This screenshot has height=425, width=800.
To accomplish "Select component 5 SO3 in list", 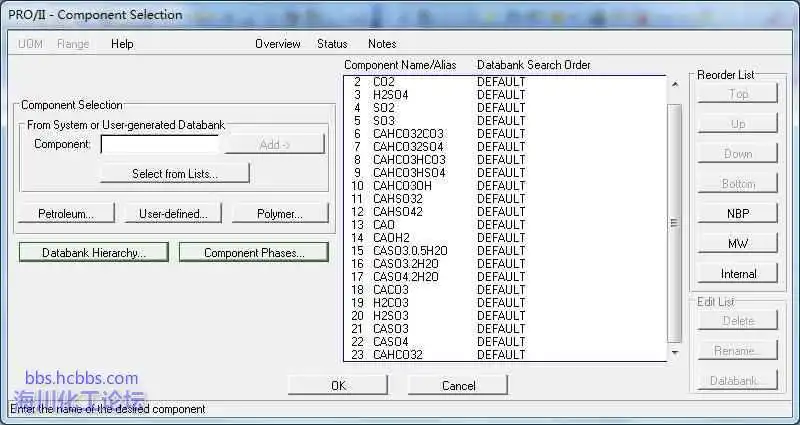I will (x=505, y=121).
